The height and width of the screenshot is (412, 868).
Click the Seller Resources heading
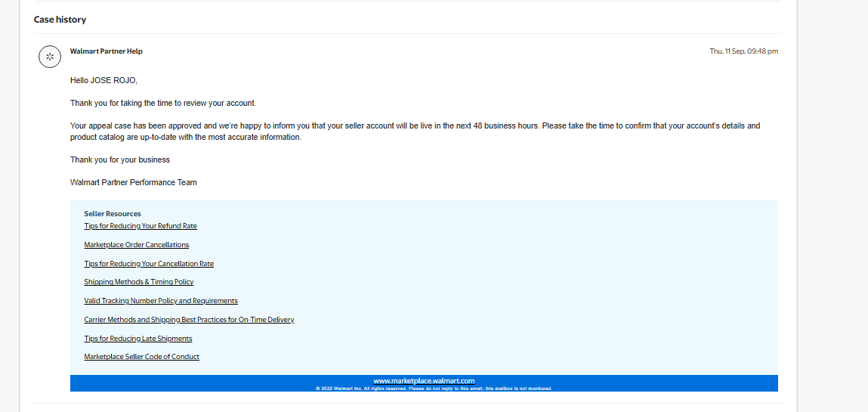pyautogui.click(x=113, y=214)
